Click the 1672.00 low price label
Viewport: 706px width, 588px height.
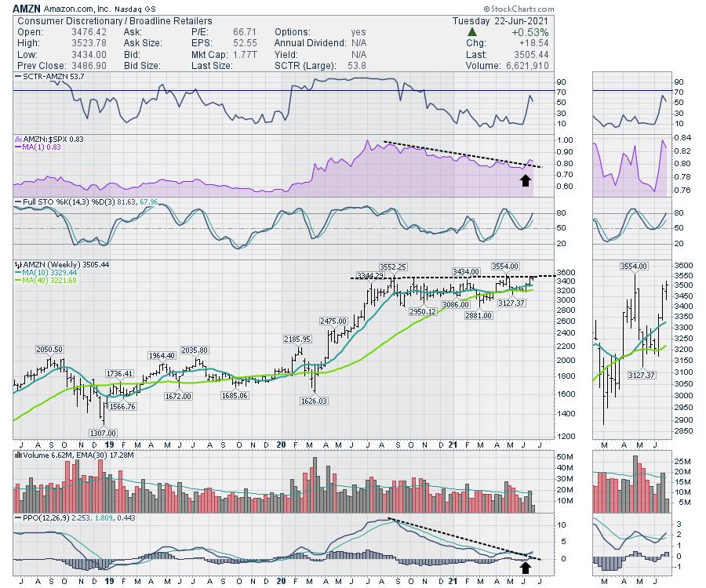pyautogui.click(x=178, y=396)
